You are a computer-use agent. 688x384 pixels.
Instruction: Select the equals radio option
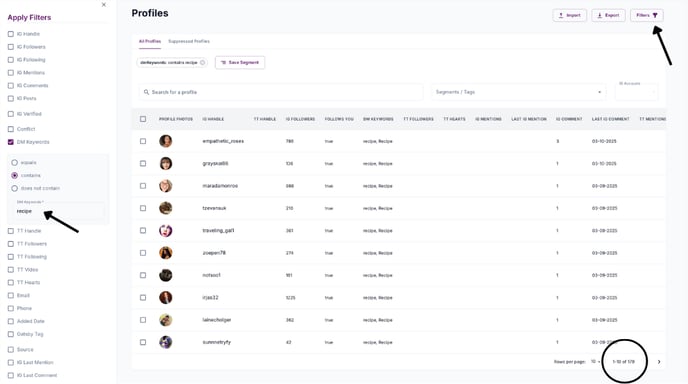tap(14, 163)
